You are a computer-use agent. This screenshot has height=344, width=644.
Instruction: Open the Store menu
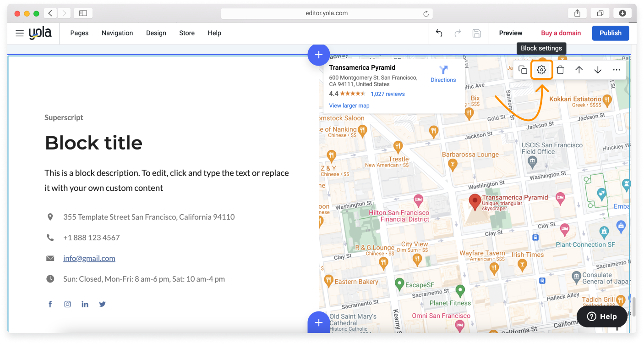[x=187, y=33]
